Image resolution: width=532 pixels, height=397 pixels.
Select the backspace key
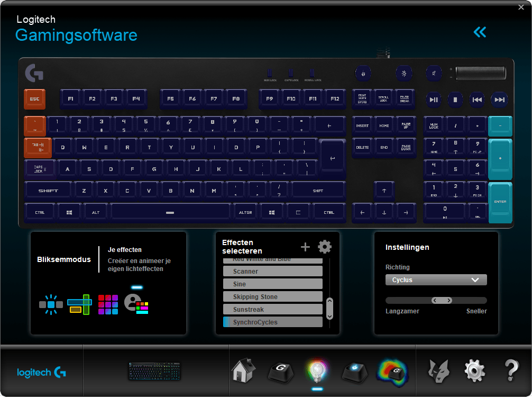pyautogui.click(x=329, y=126)
